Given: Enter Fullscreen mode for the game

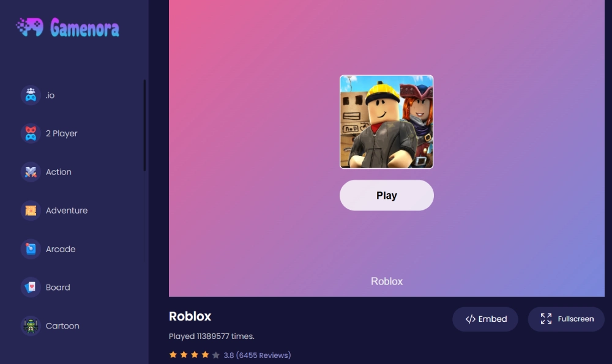Looking at the screenshot, I should [566, 319].
